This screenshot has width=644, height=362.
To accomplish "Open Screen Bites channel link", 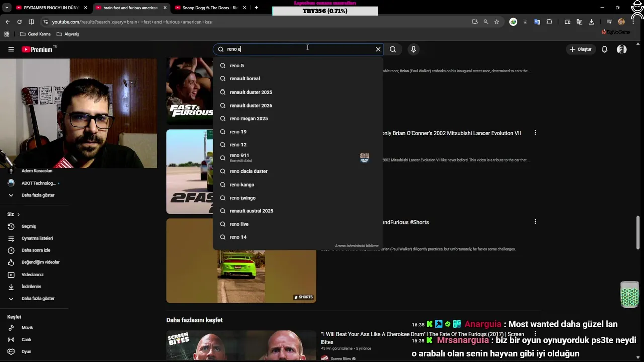I will (341, 359).
